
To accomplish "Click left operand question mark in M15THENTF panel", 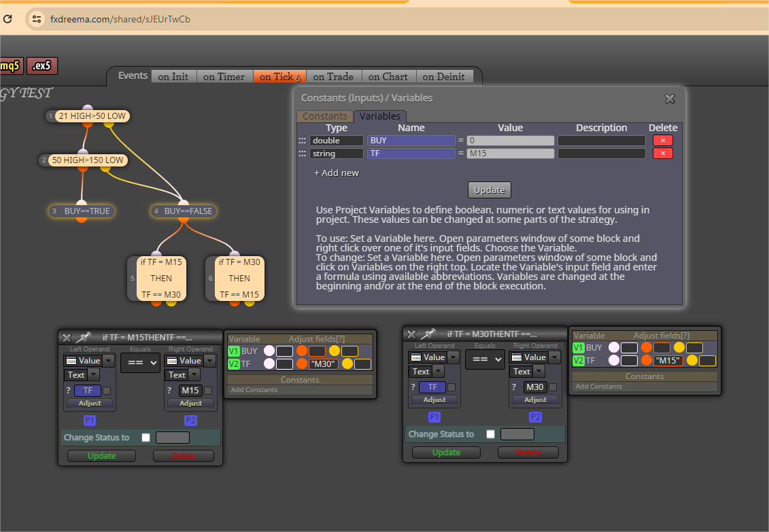I will 69,391.
